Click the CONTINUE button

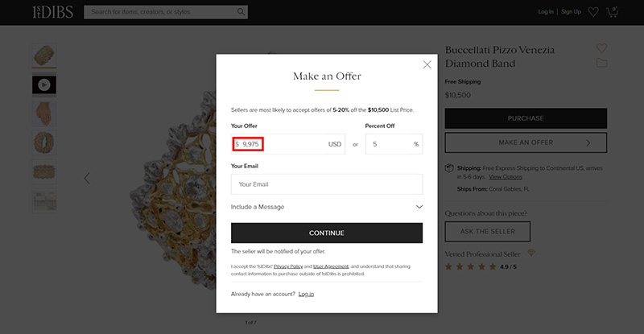pos(327,233)
